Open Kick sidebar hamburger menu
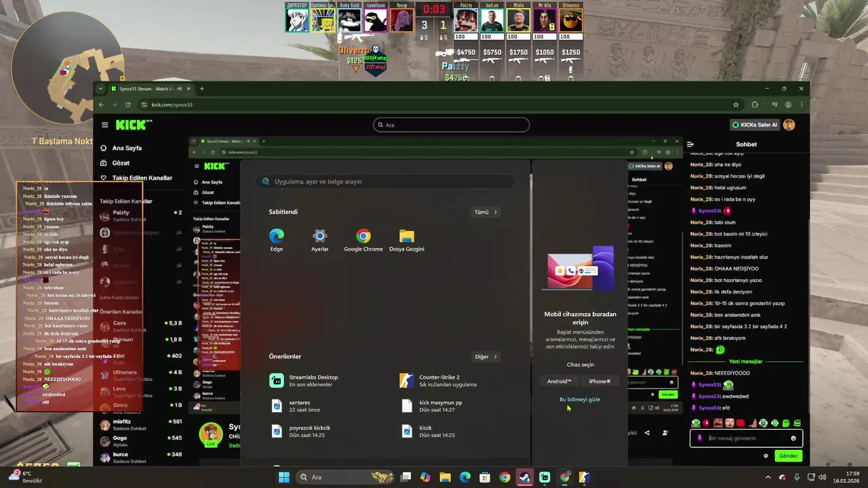Viewport: 868px width, 488px height. [x=105, y=125]
